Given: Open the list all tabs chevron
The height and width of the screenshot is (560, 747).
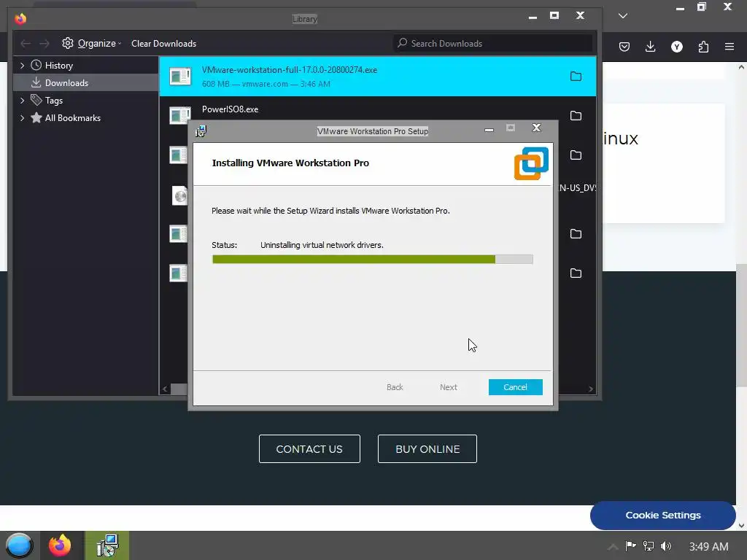Looking at the screenshot, I should coord(623,16).
